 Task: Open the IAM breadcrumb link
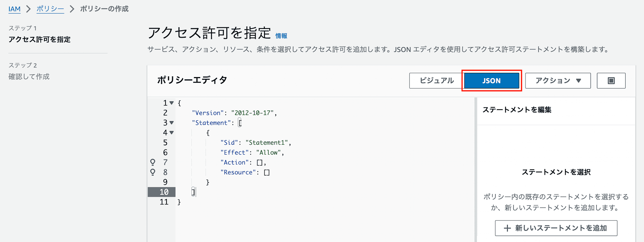click(x=14, y=9)
